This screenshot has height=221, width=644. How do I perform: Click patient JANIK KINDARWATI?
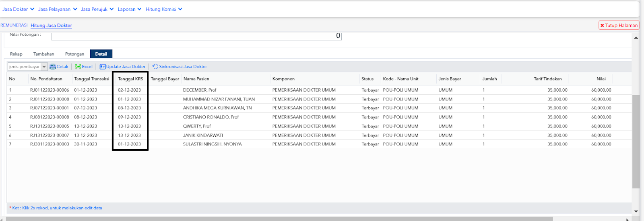(x=203, y=135)
